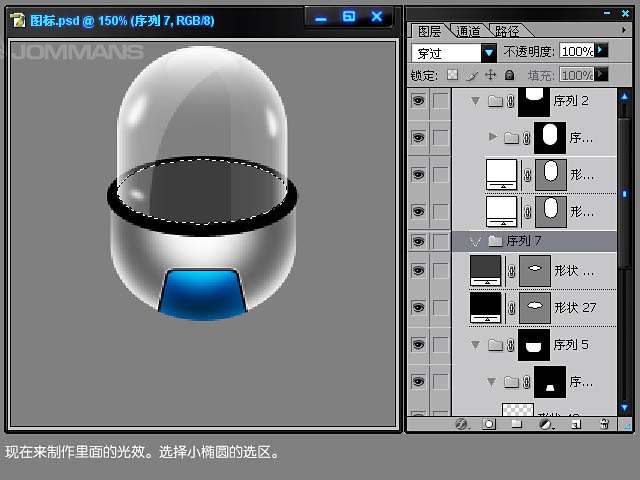The image size is (640, 480).
Task: Click the 不透明度 100% input field
Action: 576,51
